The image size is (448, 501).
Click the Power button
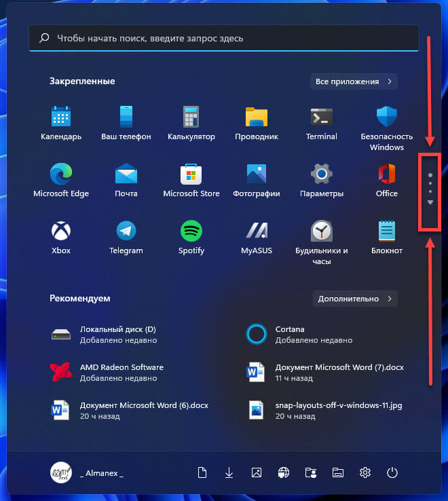[x=392, y=472]
